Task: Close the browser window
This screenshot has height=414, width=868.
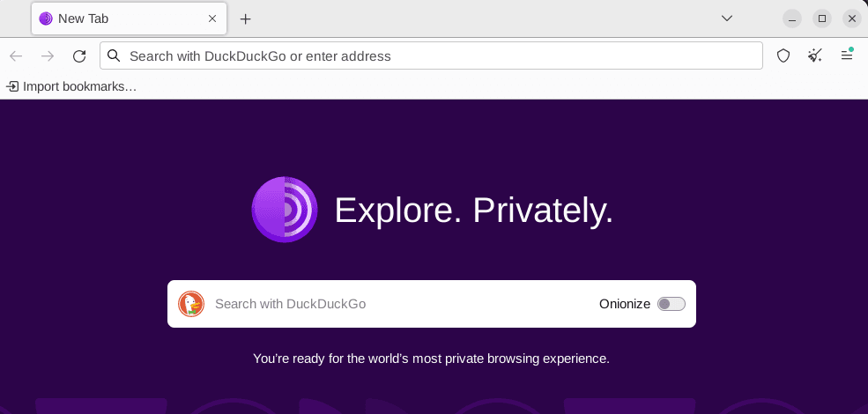Action: [x=852, y=18]
